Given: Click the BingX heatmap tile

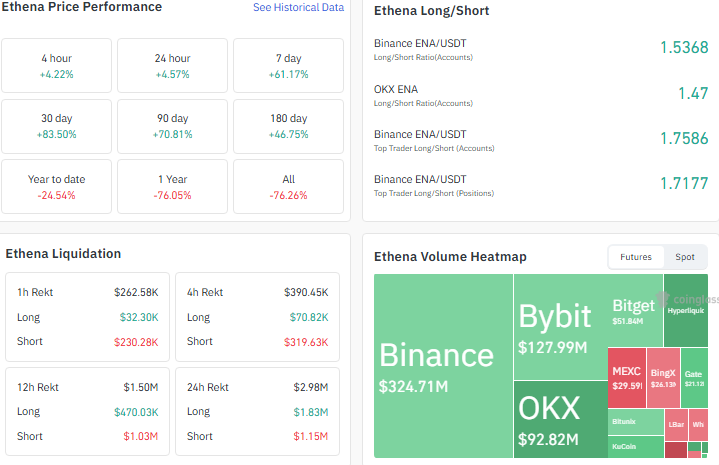Looking at the screenshot, I should pos(663,378).
